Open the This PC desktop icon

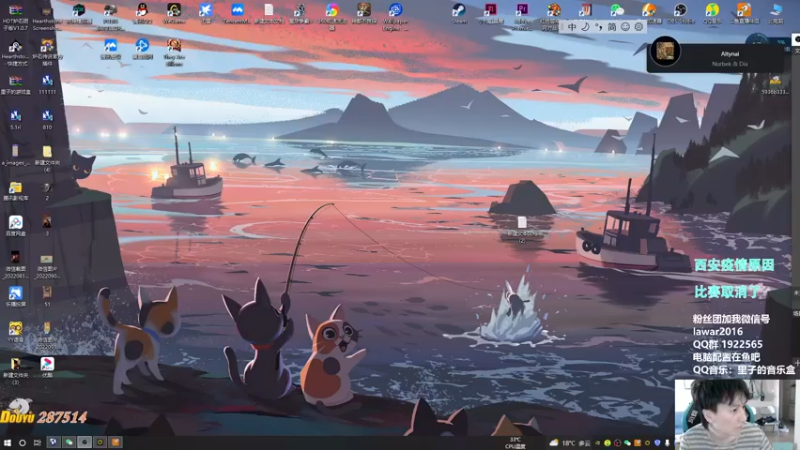[776, 10]
